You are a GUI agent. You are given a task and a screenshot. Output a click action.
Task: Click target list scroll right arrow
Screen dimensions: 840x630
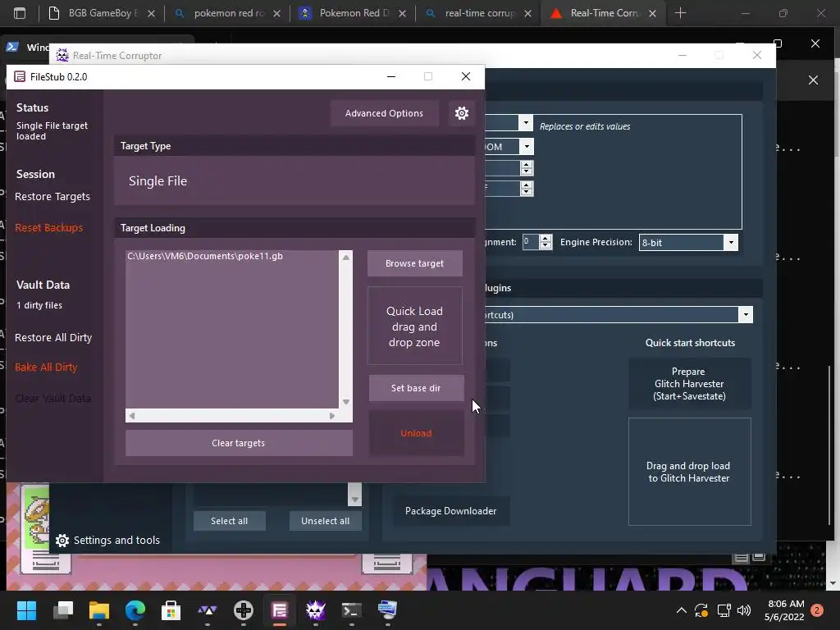point(332,416)
